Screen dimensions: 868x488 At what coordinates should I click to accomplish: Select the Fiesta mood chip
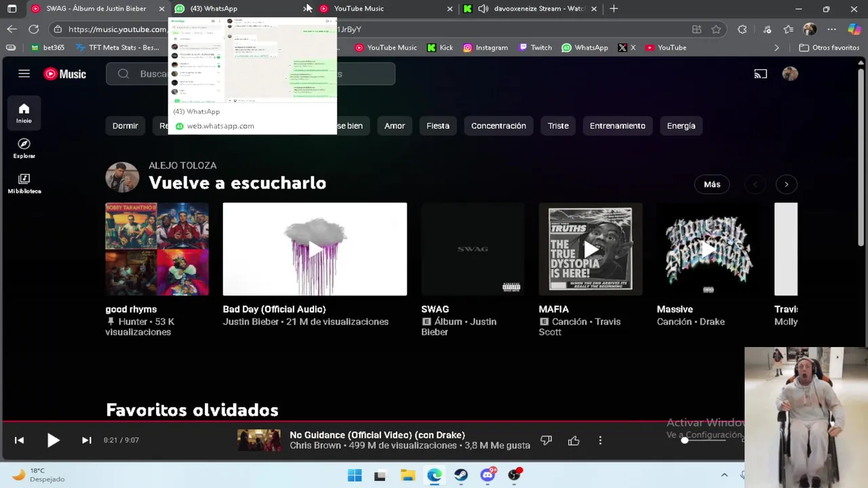(438, 125)
